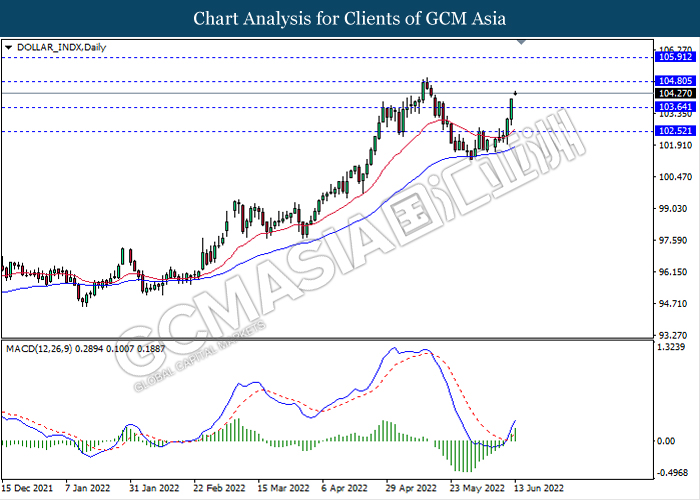Screen dimensions: 700x500
Task: Click the 102.521 support price label
Action: pyautogui.click(x=675, y=131)
